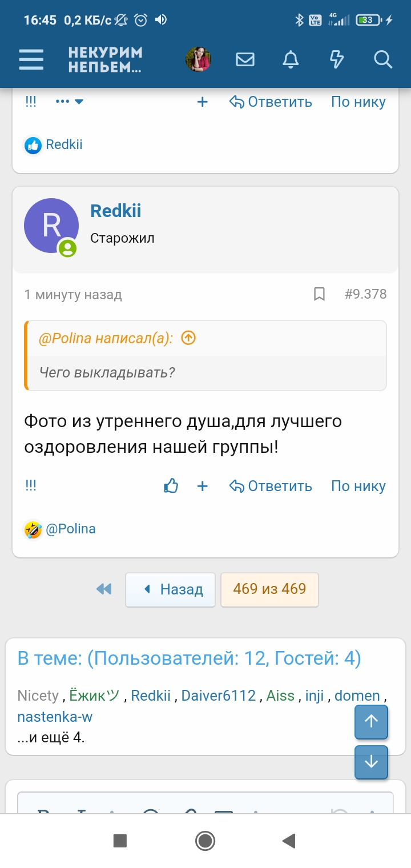Screen dimensions: 411x868
Task: Bookmark post #9.378
Action: pyautogui.click(x=319, y=294)
